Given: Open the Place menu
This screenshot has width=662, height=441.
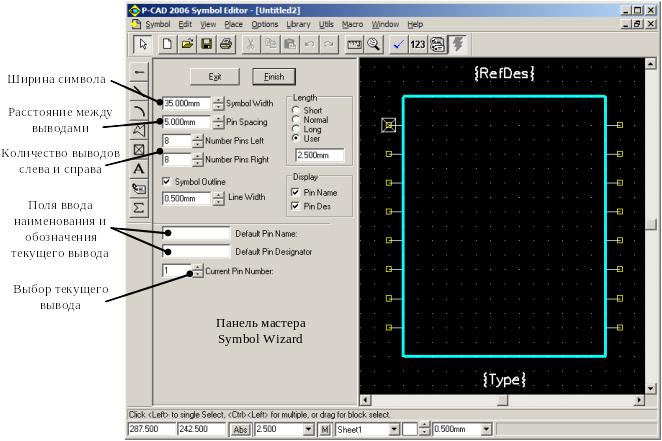Looking at the screenshot, I should pyautogui.click(x=233, y=24).
